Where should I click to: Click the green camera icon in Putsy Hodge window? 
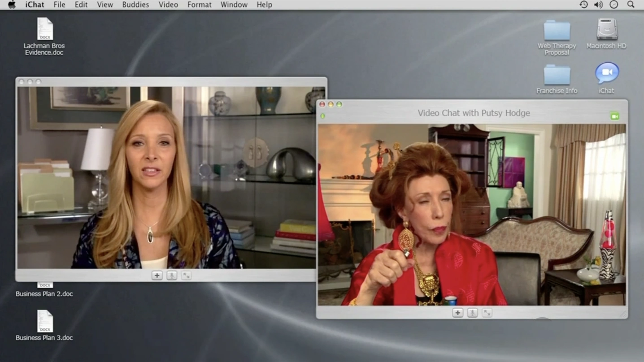[x=615, y=116]
